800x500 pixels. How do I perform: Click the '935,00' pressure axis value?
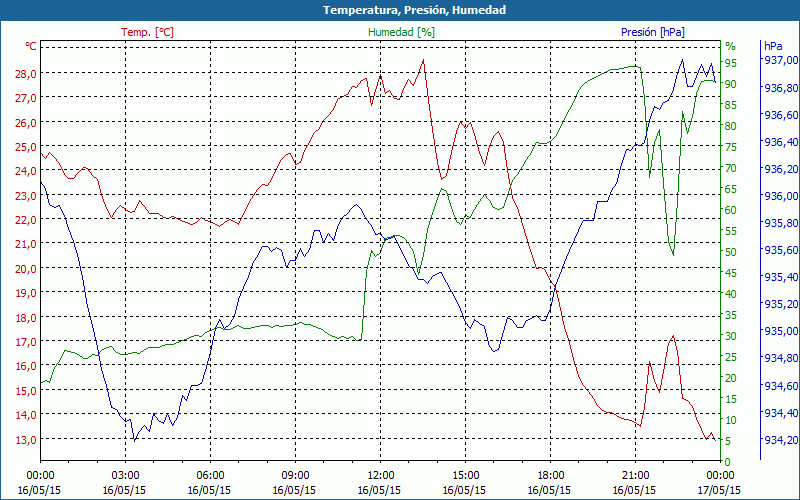click(x=780, y=332)
